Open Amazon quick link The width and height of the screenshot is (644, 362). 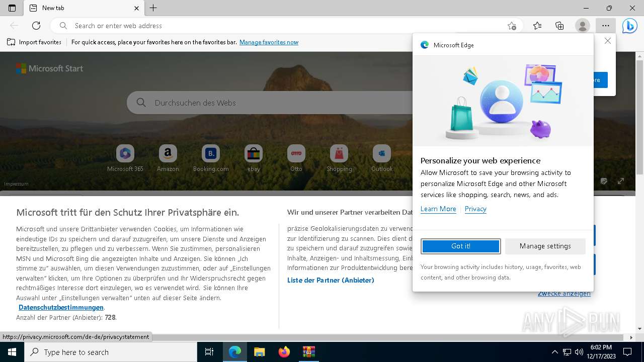click(168, 158)
